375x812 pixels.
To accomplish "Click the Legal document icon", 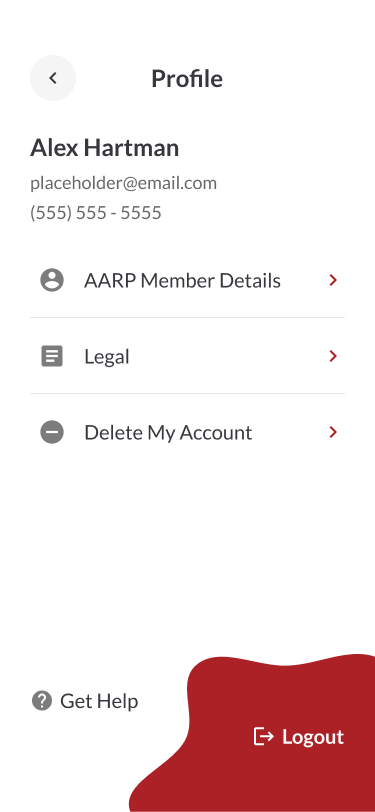I will click(x=52, y=356).
